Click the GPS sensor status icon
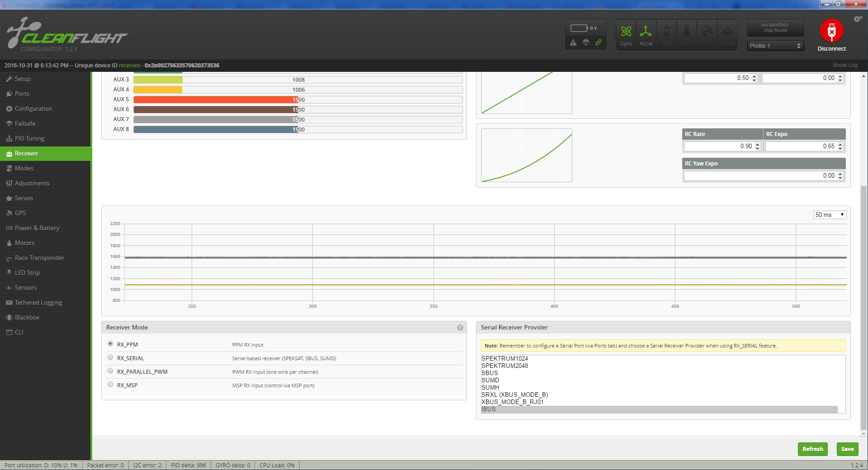Screen dimensions: 868x470 (707, 35)
